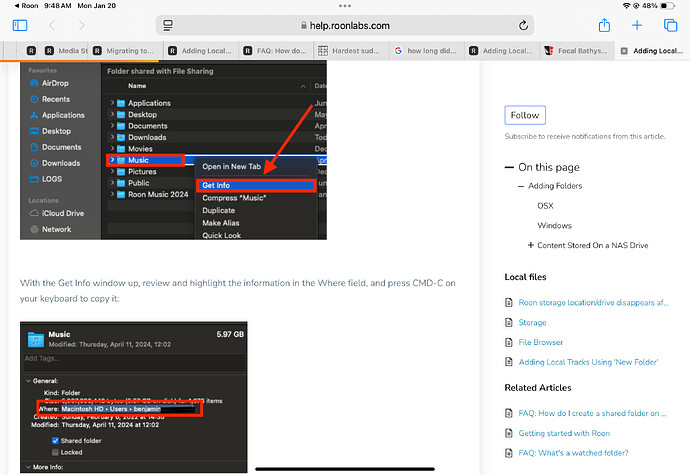Choose Make Alias from the context menu

(x=221, y=223)
